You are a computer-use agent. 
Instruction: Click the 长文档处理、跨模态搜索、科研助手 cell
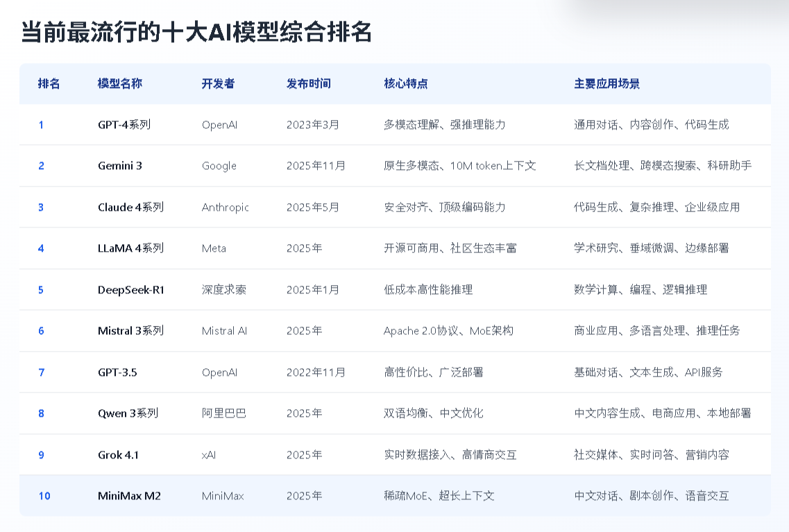[663, 166]
